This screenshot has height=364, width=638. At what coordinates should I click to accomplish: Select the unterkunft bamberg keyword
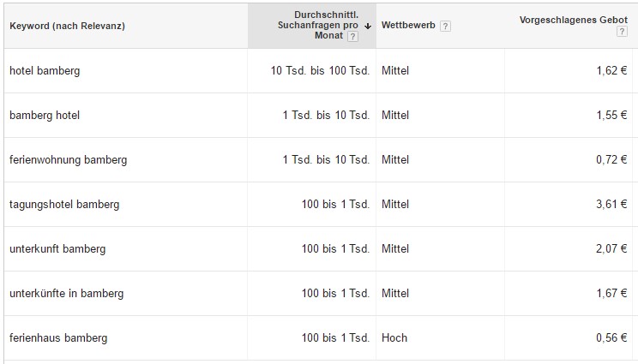pyautogui.click(x=57, y=248)
